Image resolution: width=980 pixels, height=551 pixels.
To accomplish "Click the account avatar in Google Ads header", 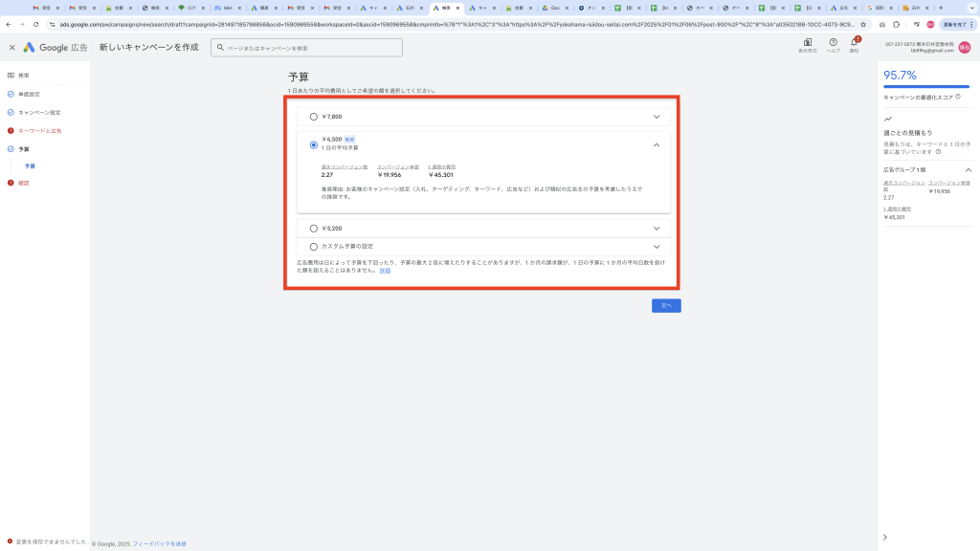I will point(964,47).
